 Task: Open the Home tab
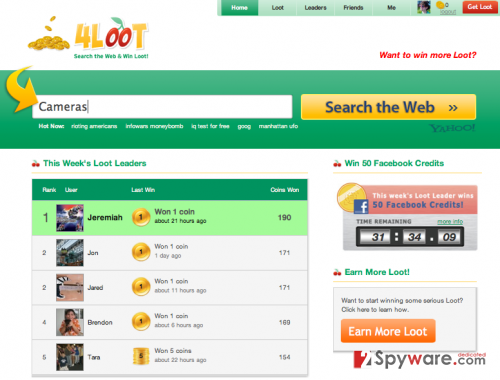[239, 8]
